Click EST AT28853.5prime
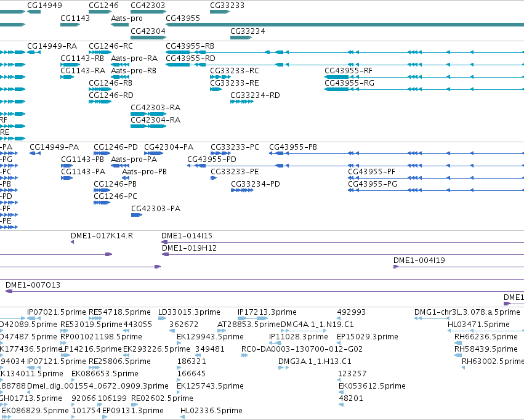Image resolution: width=524 pixels, height=420 pixels. 248,325
